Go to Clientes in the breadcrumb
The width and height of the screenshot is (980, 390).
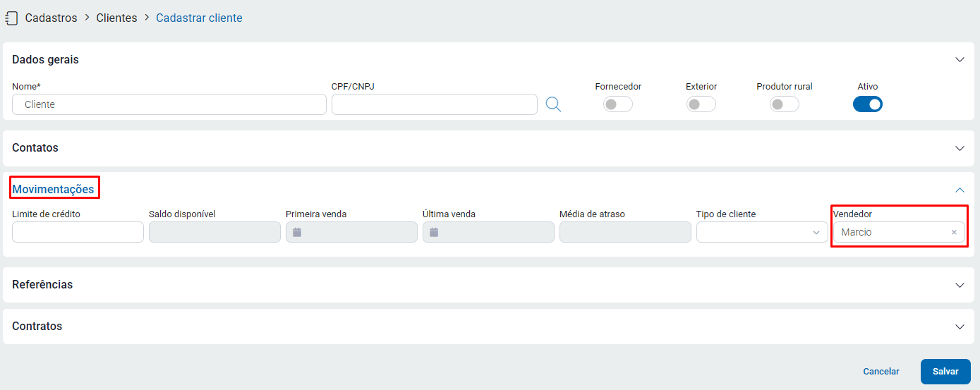click(116, 18)
